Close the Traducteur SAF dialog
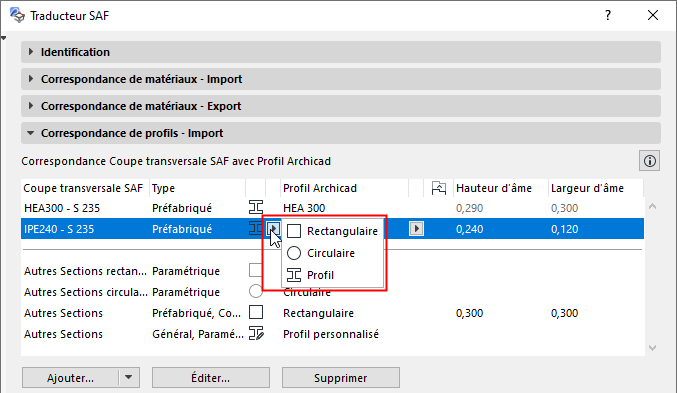This screenshot has height=393, width=677. [x=653, y=16]
